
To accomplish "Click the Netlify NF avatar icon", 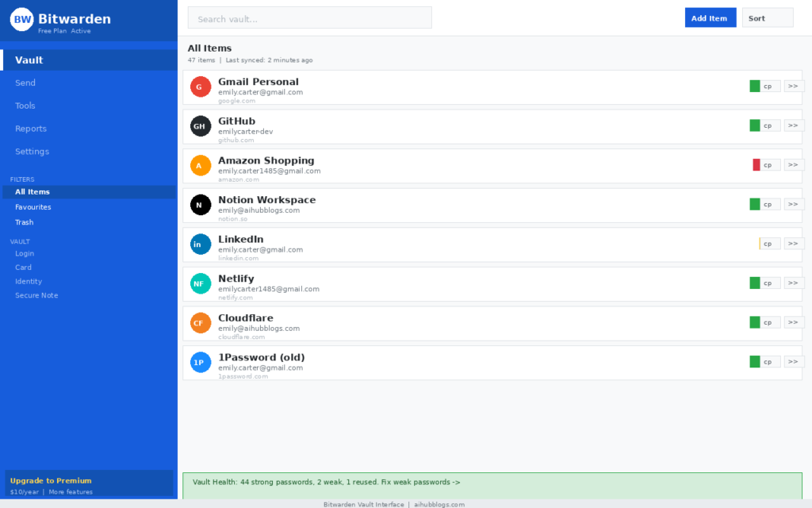I will (201, 283).
